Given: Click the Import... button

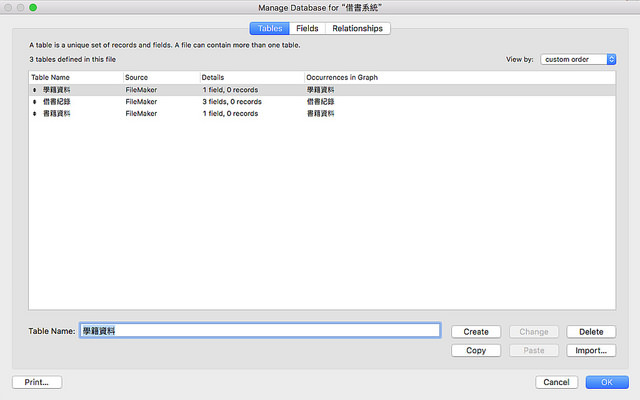Looking at the screenshot, I should point(591,351).
